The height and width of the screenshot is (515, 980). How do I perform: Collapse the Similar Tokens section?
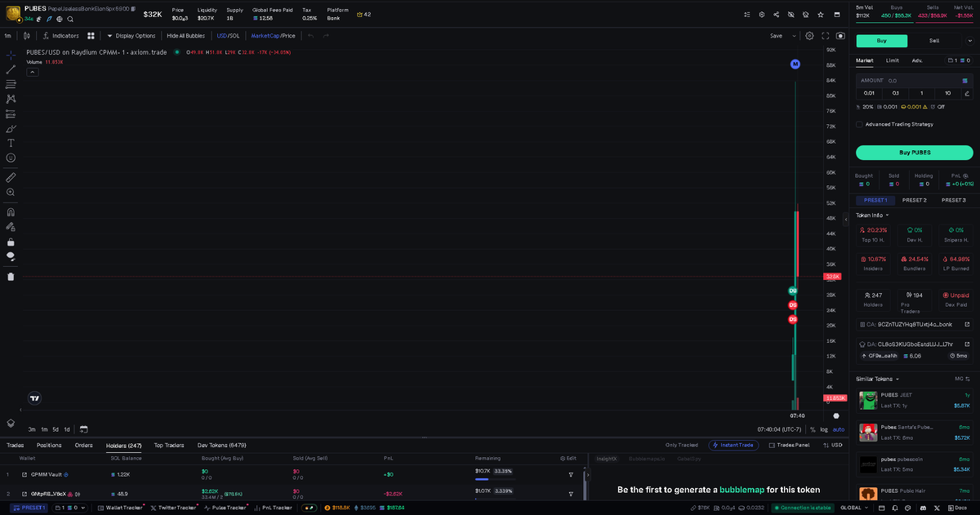(876, 379)
